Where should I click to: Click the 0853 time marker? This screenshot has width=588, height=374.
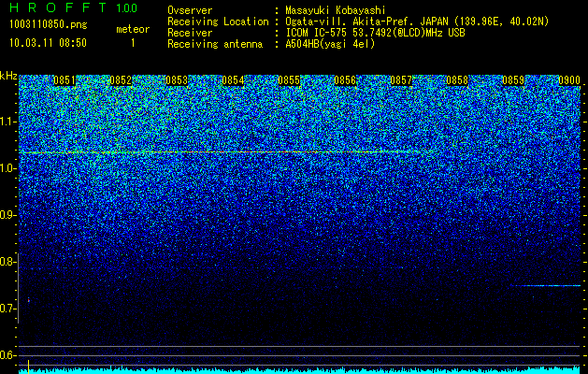(x=177, y=80)
